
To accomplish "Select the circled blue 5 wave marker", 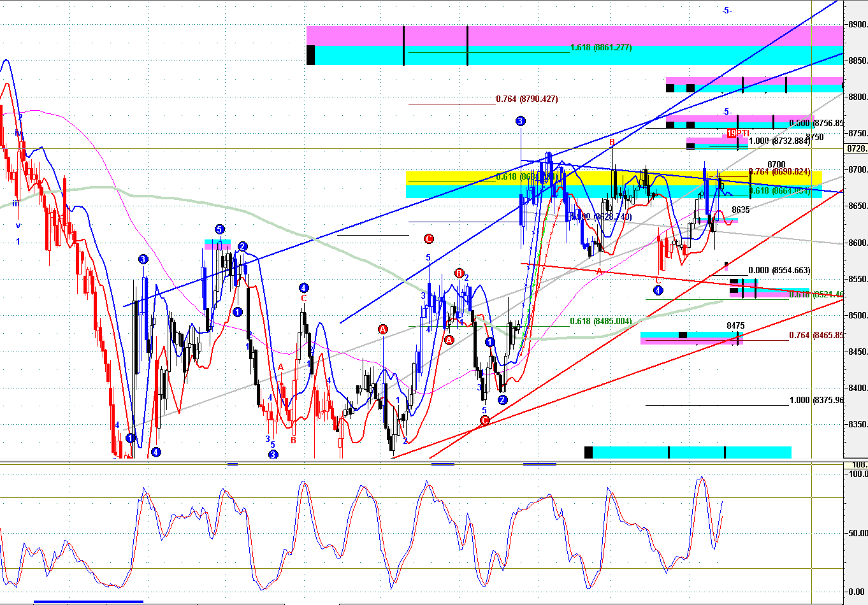I will pyautogui.click(x=219, y=229).
